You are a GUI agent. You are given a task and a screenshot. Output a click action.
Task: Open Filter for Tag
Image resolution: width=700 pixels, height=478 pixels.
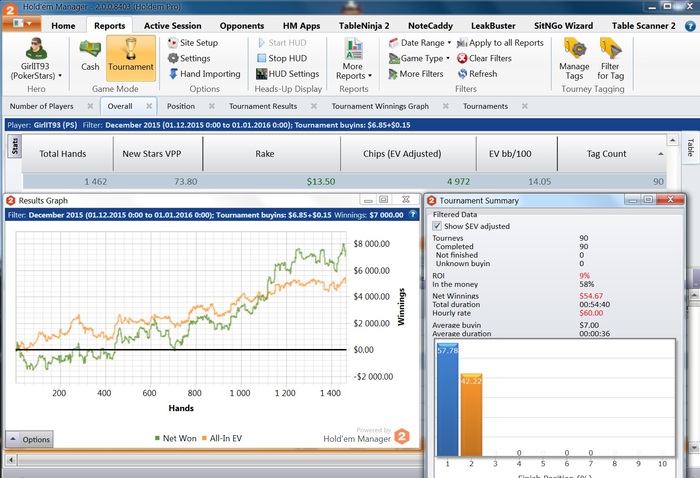[x=610, y=59]
